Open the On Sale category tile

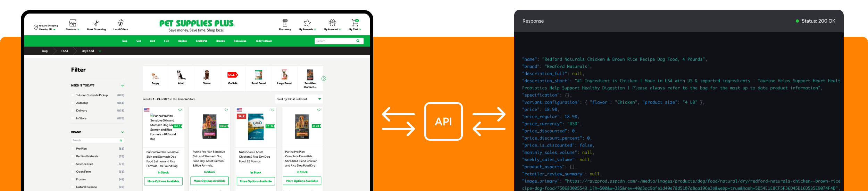pos(233,78)
